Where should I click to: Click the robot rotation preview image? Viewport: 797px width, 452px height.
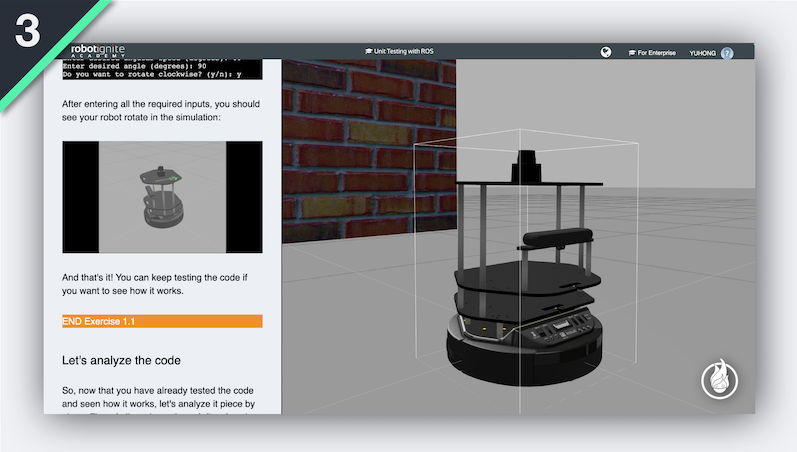click(x=162, y=197)
